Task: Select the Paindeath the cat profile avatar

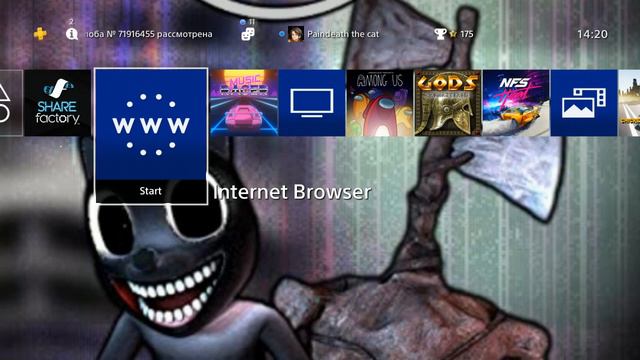Action: 296,34
